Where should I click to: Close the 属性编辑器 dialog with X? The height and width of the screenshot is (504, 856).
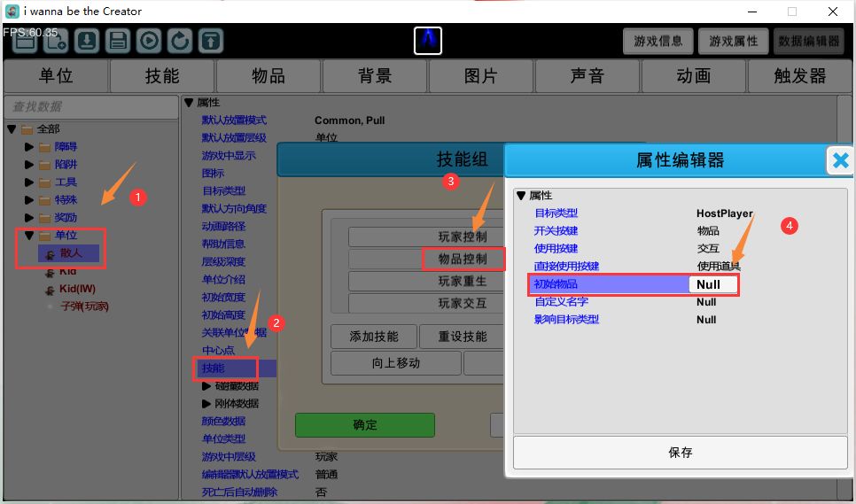point(840,160)
